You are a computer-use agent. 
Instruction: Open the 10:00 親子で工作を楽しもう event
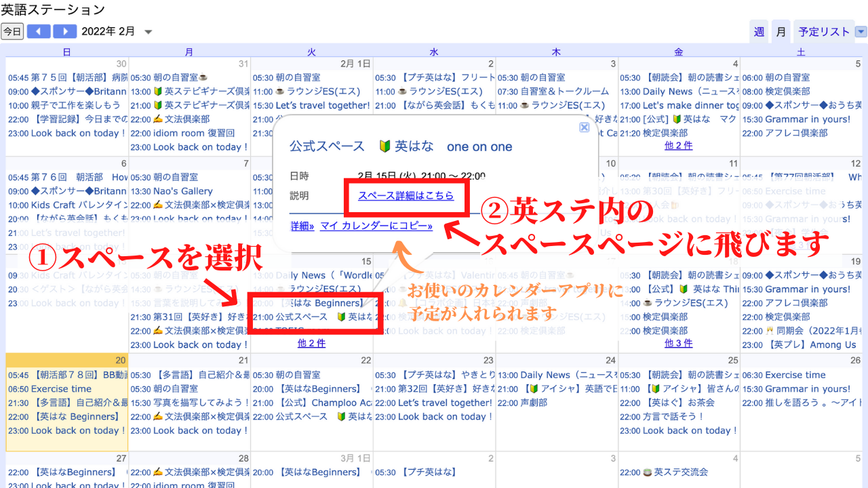[x=64, y=105]
